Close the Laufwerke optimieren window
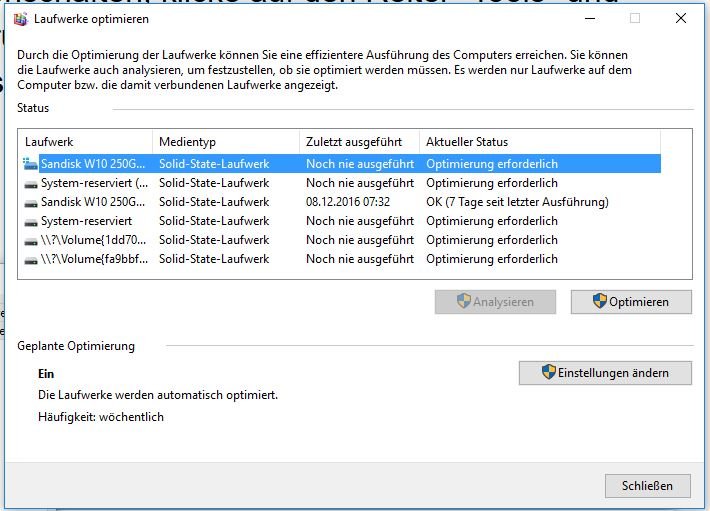Screen dimensions: 710x511 pos(681,19)
